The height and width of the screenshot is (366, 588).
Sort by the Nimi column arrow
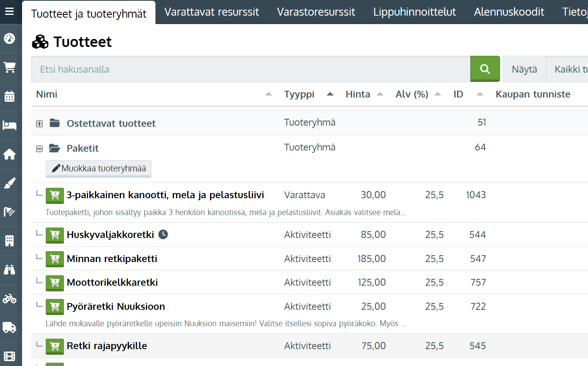point(269,94)
